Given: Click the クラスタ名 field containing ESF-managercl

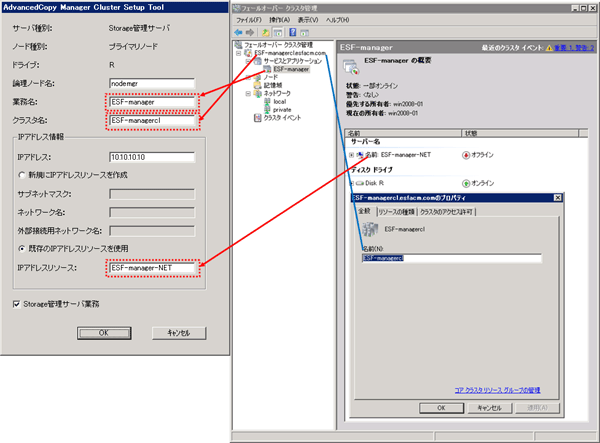Looking at the screenshot, I should [152, 121].
